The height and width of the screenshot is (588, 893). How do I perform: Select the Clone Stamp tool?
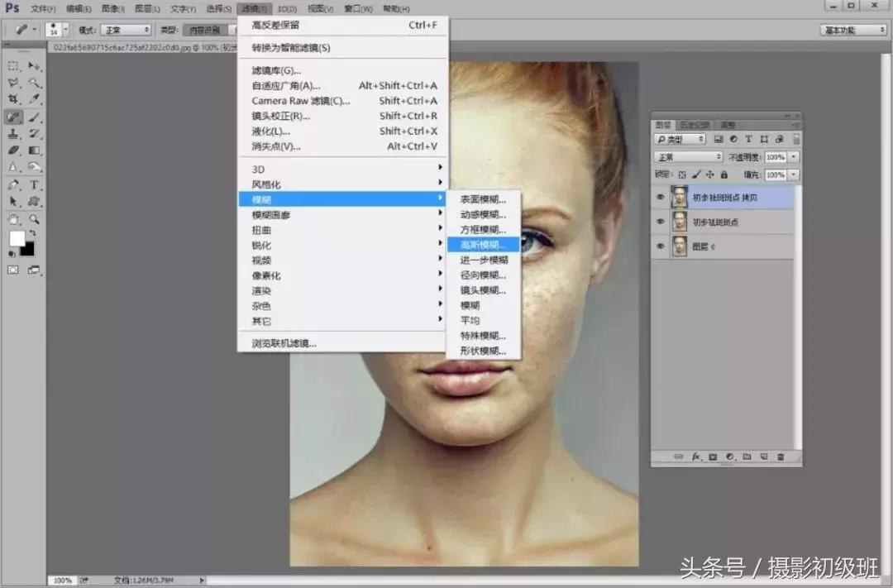tap(14, 134)
